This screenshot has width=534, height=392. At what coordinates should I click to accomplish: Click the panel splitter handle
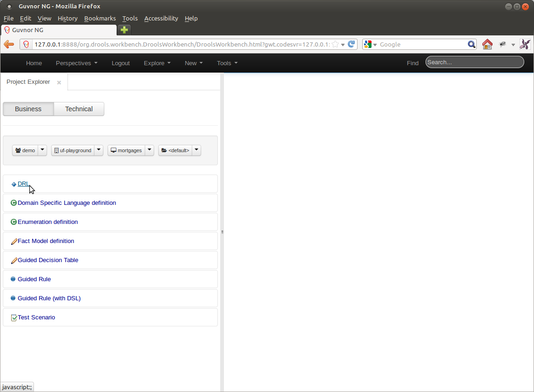(x=222, y=232)
